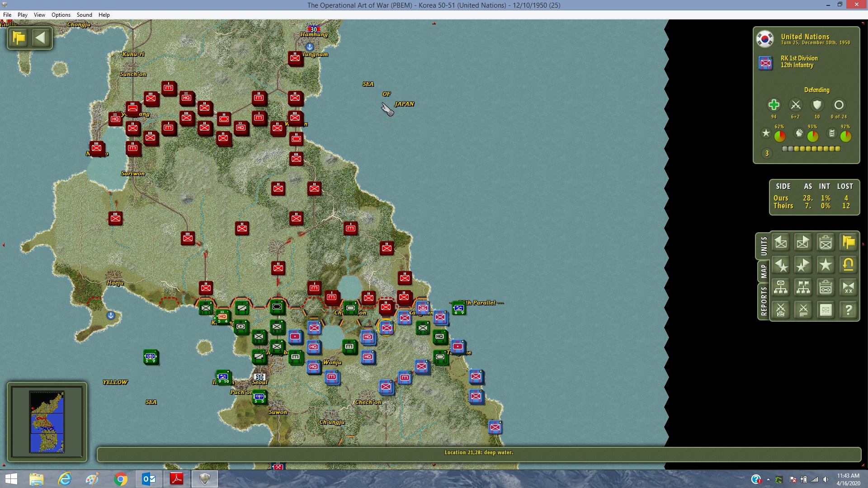The image size is (868, 488).
Task: Click the crossed-swords with lines icon
Action: [x=803, y=310]
